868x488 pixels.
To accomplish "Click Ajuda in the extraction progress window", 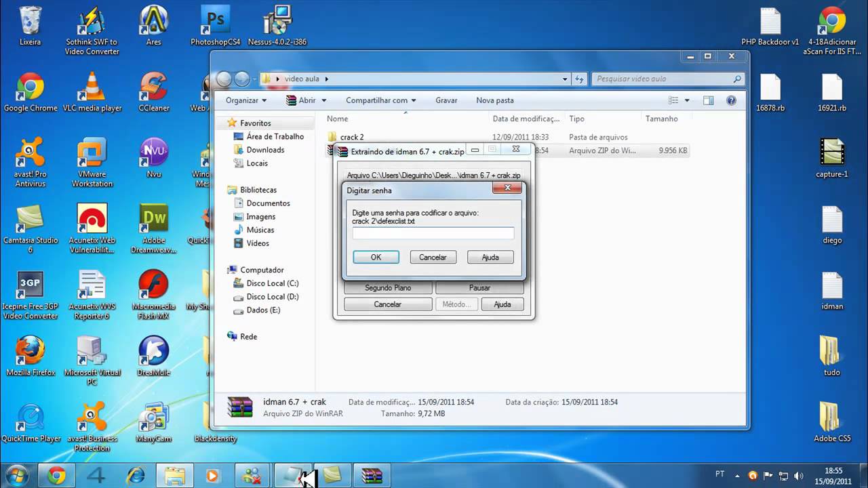I will pos(502,304).
